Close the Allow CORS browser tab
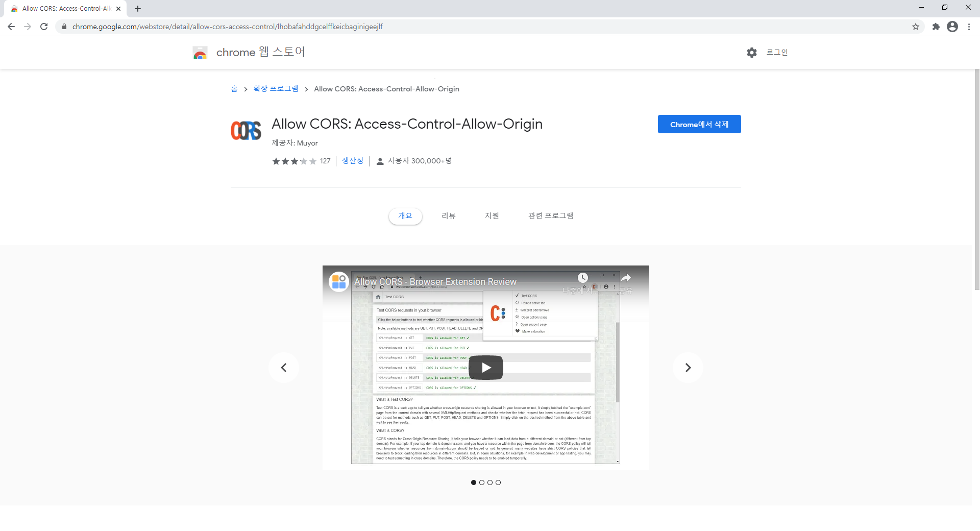The height and width of the screenshot is (531, 980). pos(118,9)
